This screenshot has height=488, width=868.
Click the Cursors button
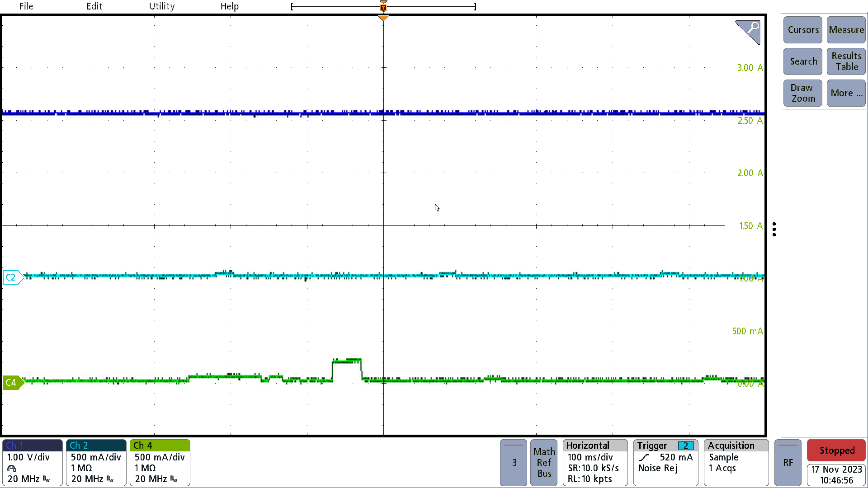[x=803, y=30]
